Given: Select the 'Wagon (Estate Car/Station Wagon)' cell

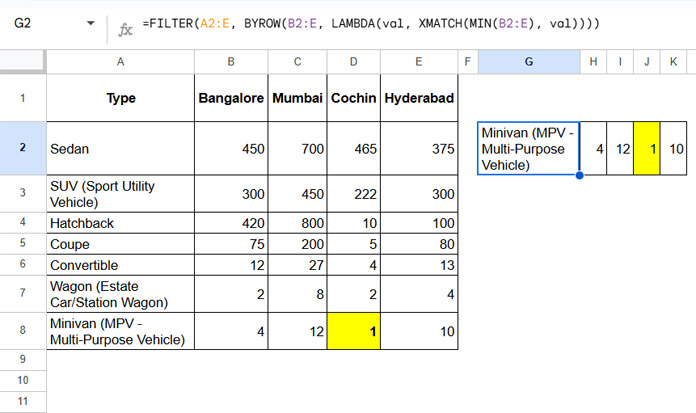Looking at the screenshot, I should (x=120, y=294).
